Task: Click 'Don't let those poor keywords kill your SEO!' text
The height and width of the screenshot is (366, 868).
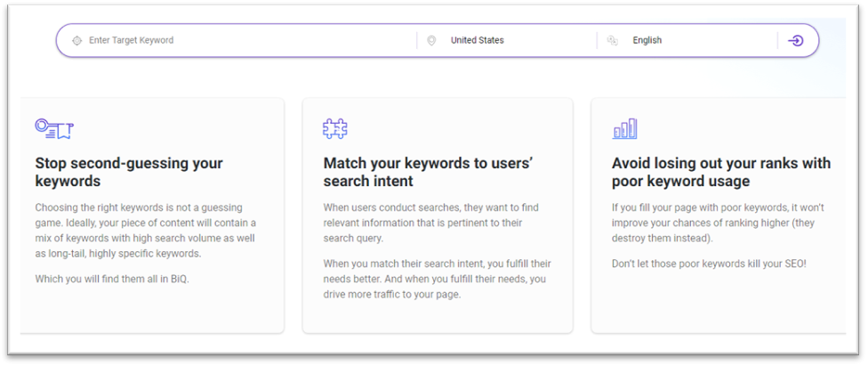Action: (709, 264)
